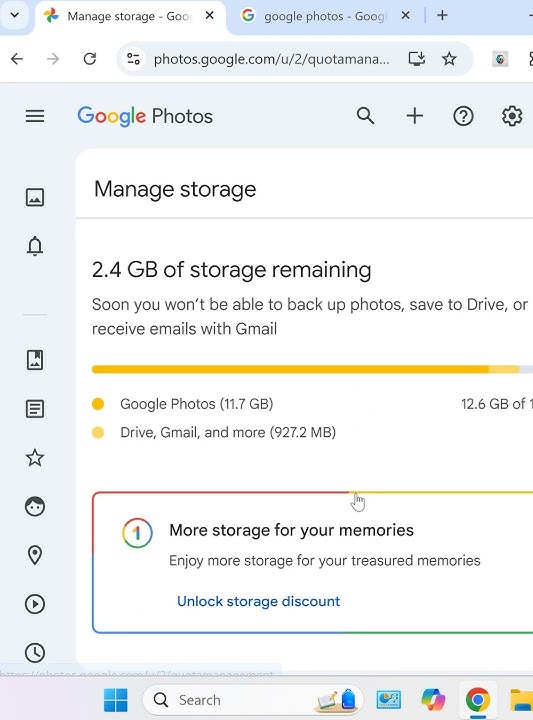Screen dimensions: 533x720
Task: Open Photos in the sidebar
Action: click(x=35, y=197)
